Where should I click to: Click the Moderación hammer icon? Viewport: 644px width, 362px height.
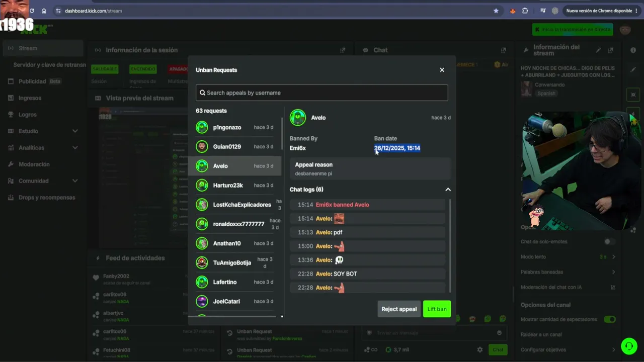coord(11,164)
